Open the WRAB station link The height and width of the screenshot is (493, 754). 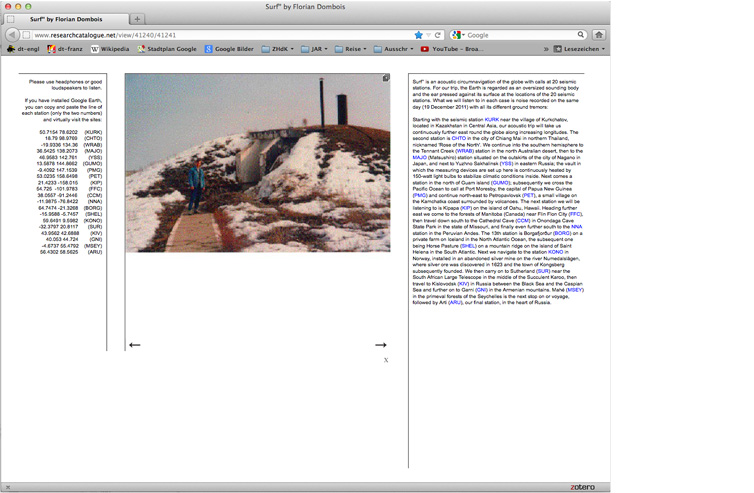pyautogui.click(x=465, y=151)
